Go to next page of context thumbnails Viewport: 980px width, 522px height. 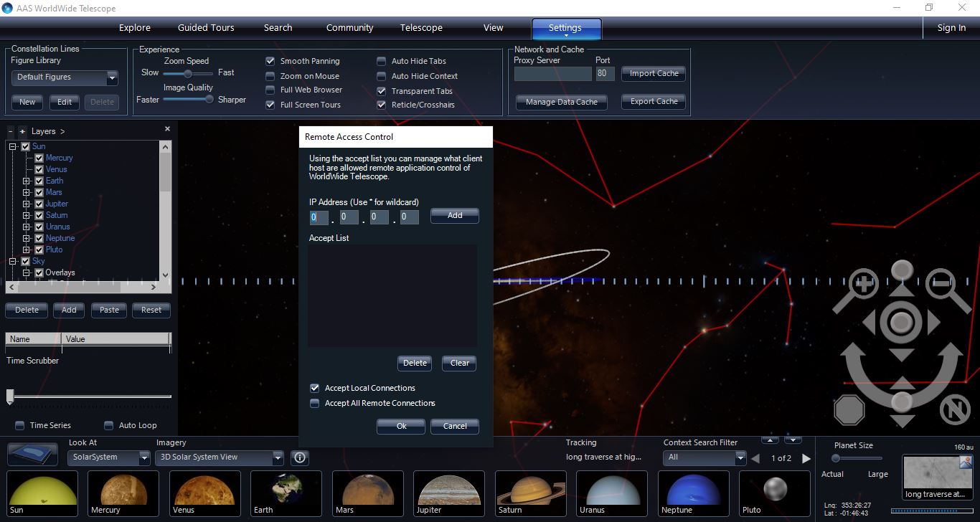pyautogui.click(x=806, y=458)
